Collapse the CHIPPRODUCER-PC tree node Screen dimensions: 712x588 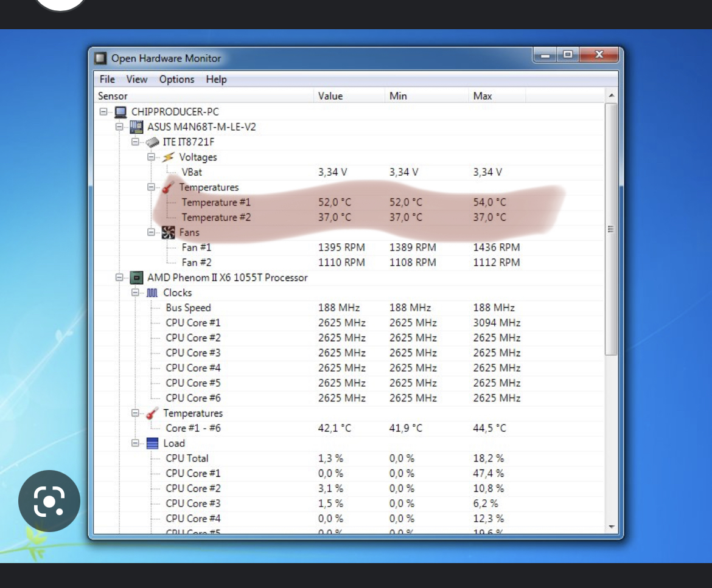click(103, 112)
